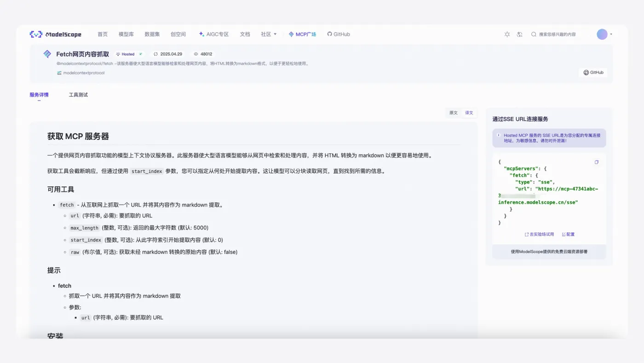Click the Fetch service diamond icon
Image resolution: width=644 pixels, height=363 pixels.
pyautogui.click(x=47, y=54)
